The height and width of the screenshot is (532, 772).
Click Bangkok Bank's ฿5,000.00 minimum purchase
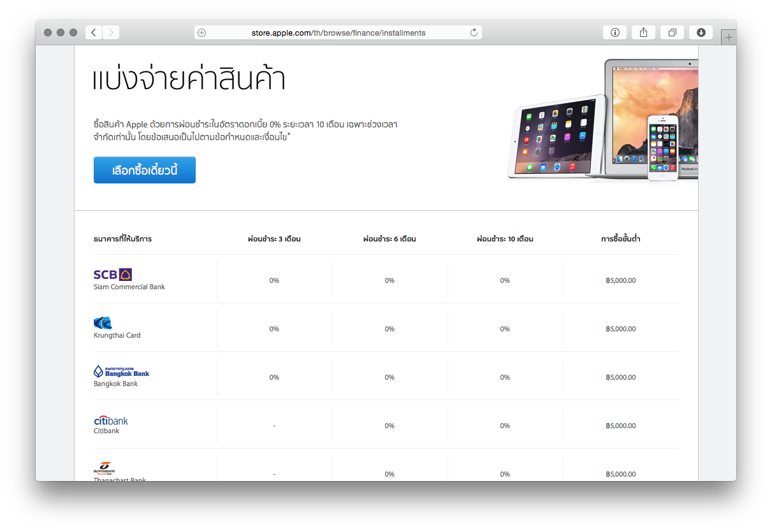pos(621,377)
